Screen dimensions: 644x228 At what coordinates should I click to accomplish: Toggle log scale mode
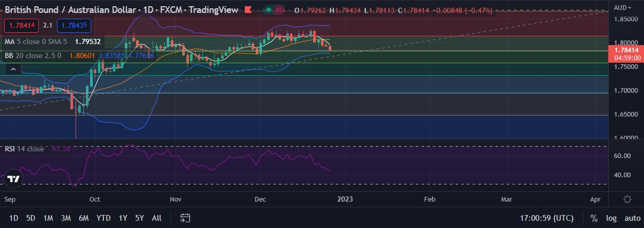611,218
